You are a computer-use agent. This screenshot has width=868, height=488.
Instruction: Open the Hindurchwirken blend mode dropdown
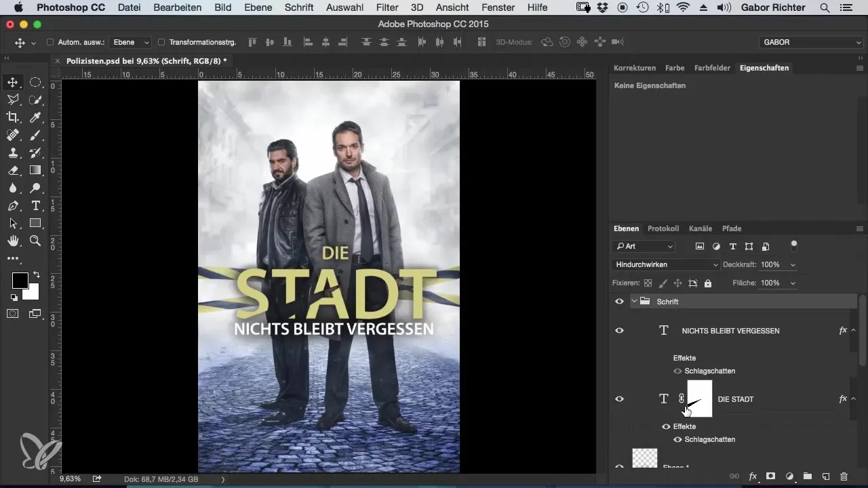coord(665,264)
